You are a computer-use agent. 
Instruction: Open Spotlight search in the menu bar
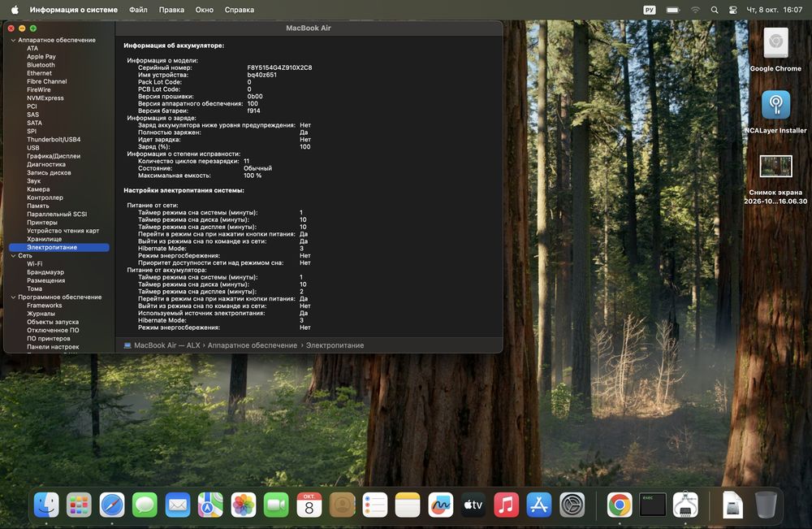pos(715,10)
